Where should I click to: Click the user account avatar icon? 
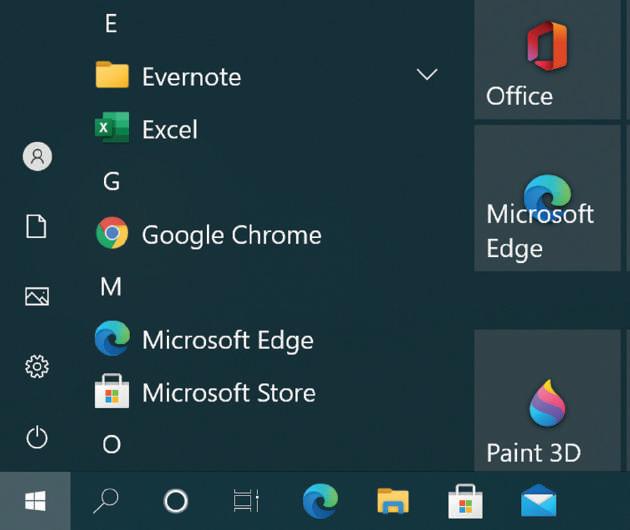click(x=37, y=156)
